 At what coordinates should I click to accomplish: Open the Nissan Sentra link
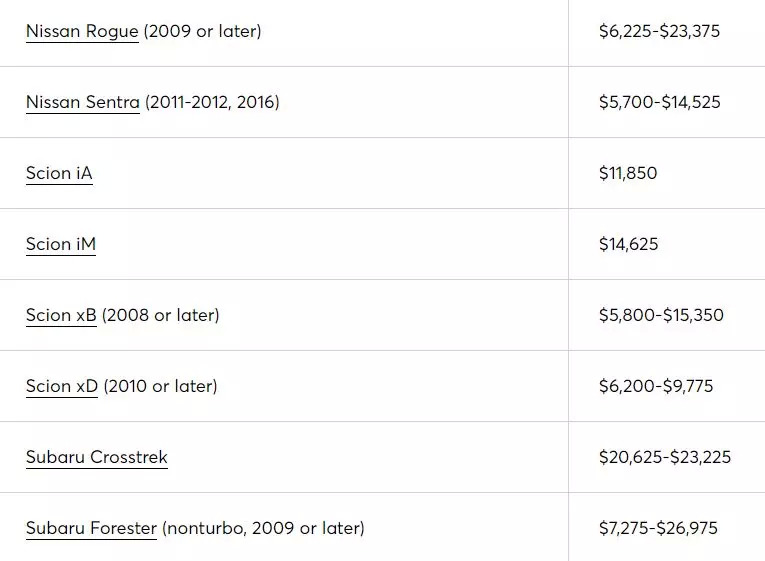(83, 102)
